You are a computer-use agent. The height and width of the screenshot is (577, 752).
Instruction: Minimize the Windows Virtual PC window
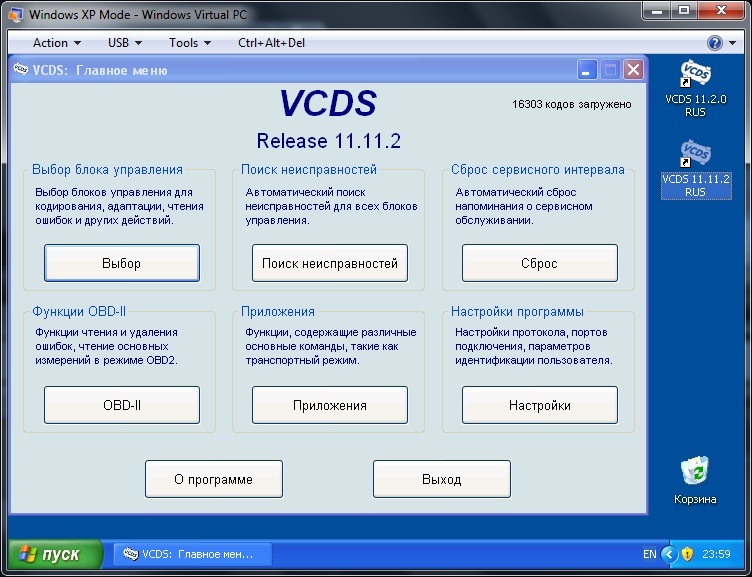coord(657,11)
